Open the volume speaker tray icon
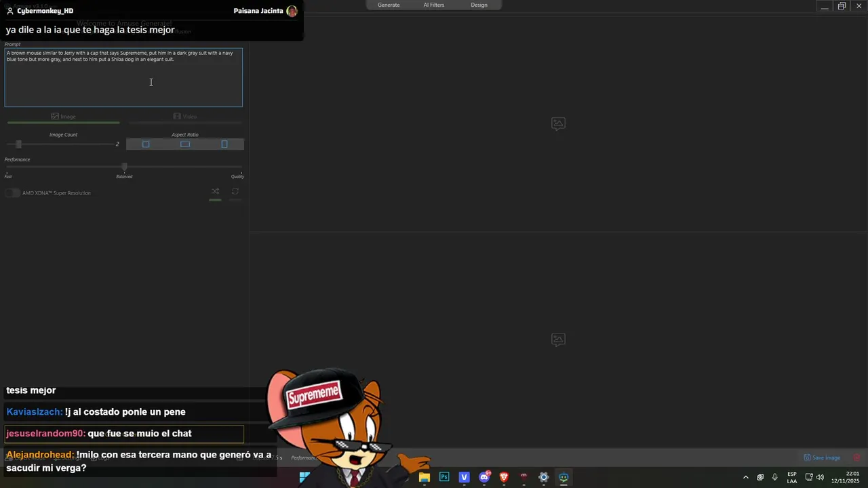 [820, 477]
